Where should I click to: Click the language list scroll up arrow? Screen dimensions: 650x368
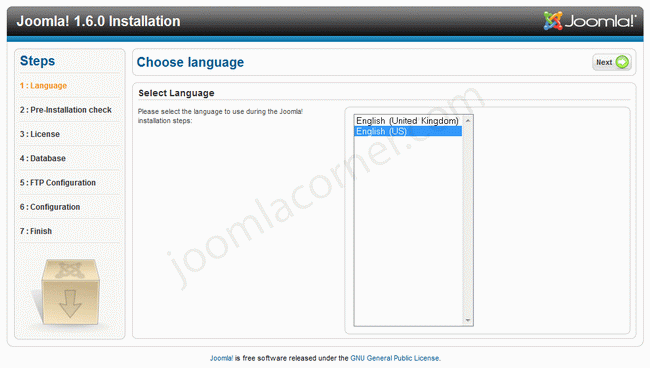(x=468, y=121)
